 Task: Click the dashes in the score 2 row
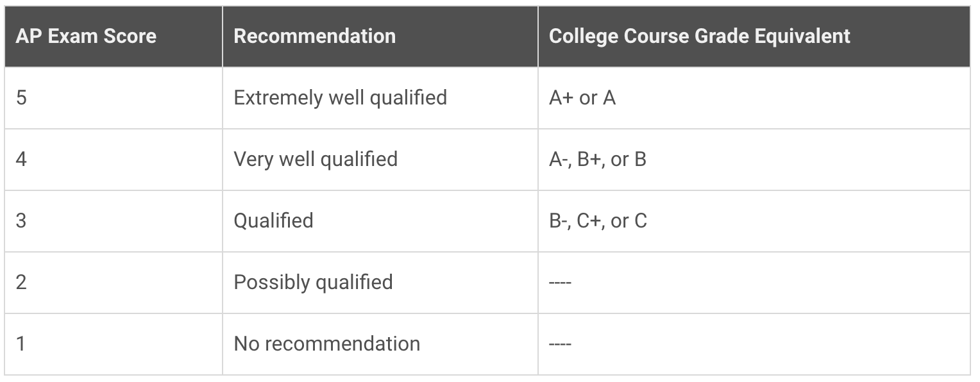[560, 283]
